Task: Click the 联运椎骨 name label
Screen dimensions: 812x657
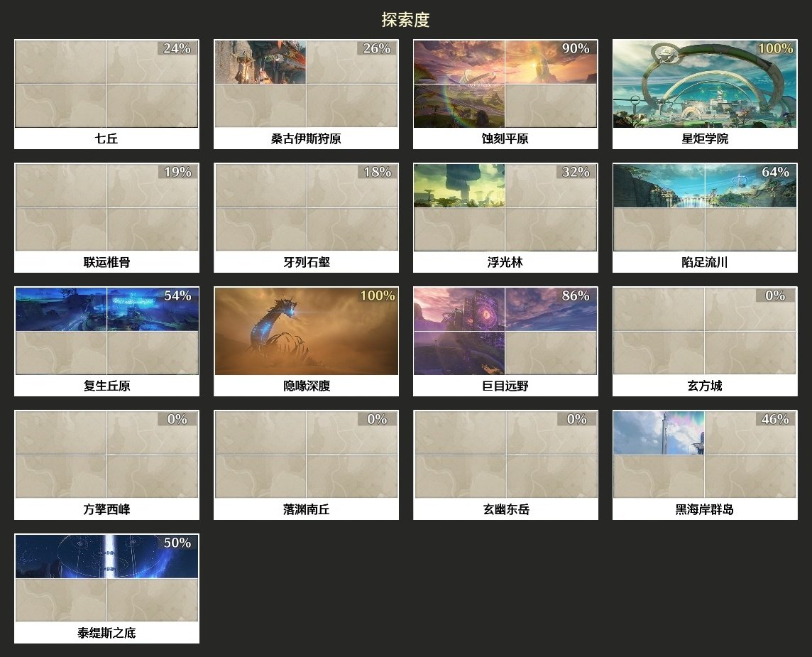Action: 106,262
